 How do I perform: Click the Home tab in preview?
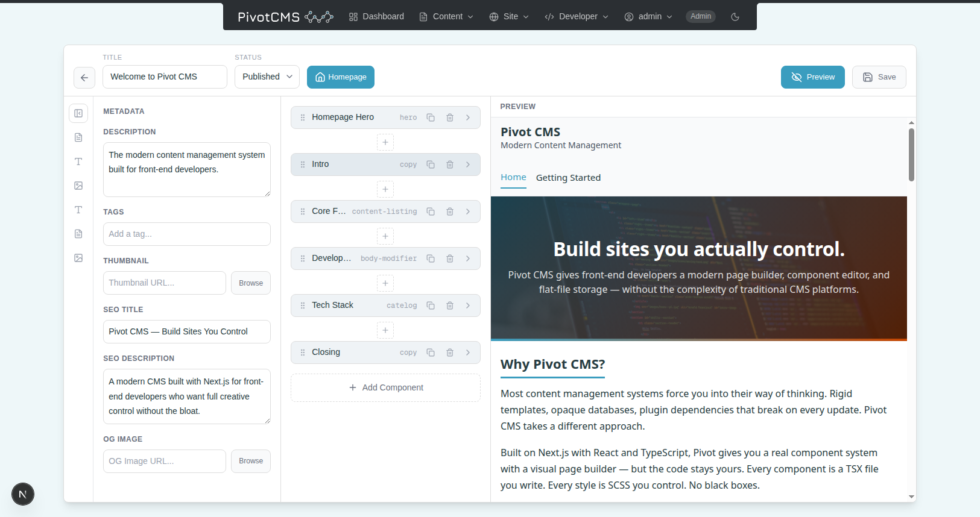(x=513, y=178)
